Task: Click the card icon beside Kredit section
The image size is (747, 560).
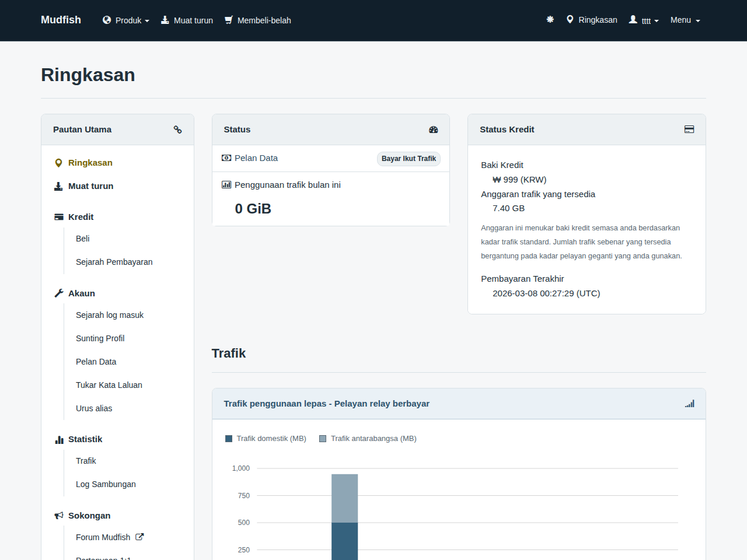Action: click(59, 217)
